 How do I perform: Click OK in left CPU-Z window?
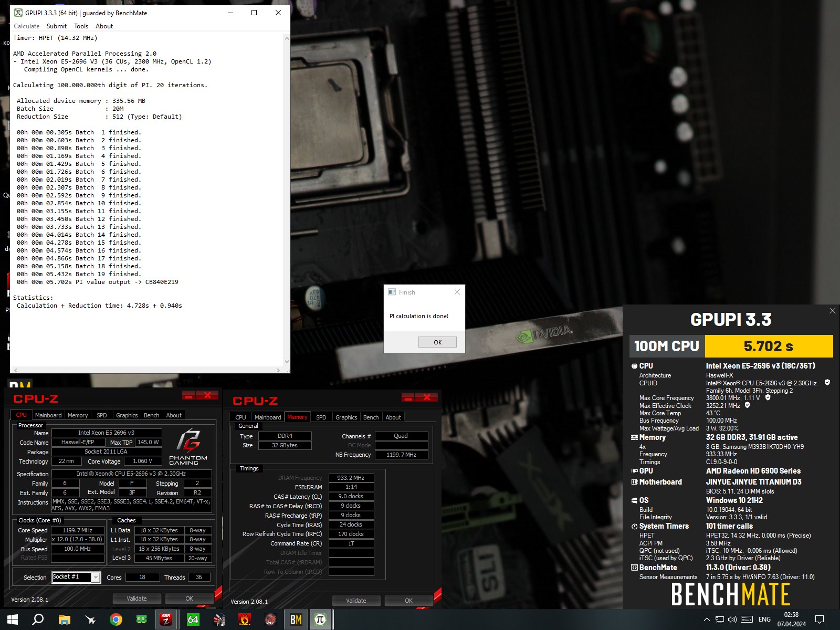click(x=189, y=598)
